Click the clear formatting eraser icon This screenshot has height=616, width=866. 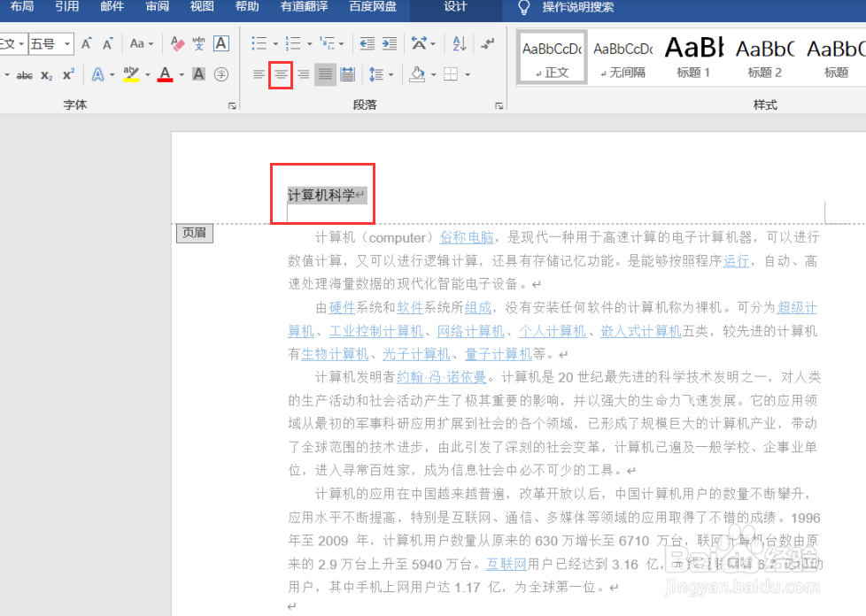tap(177, 43)
